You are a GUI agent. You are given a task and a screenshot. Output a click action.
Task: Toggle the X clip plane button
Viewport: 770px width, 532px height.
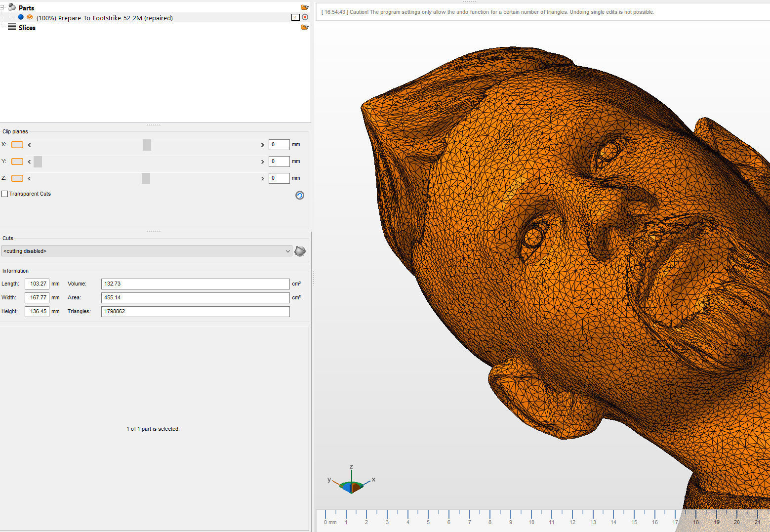(x=17, y=145)
